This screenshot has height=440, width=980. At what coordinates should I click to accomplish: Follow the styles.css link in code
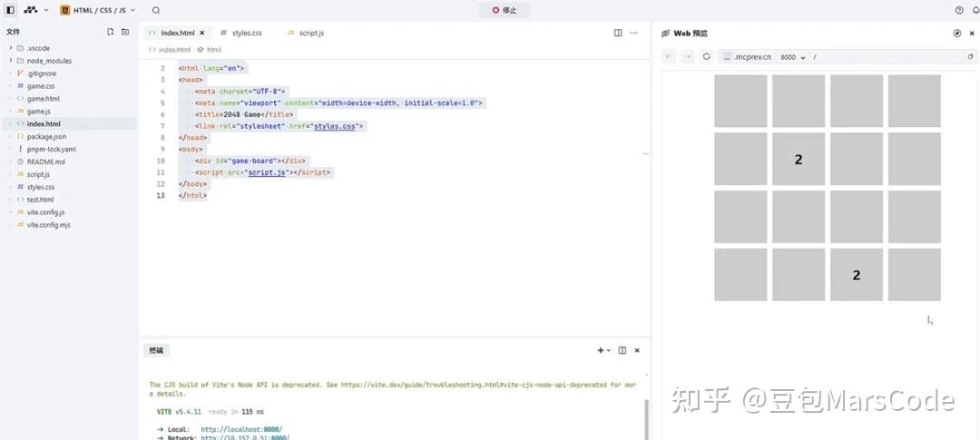pyautogui.click(x=334, y=126)
